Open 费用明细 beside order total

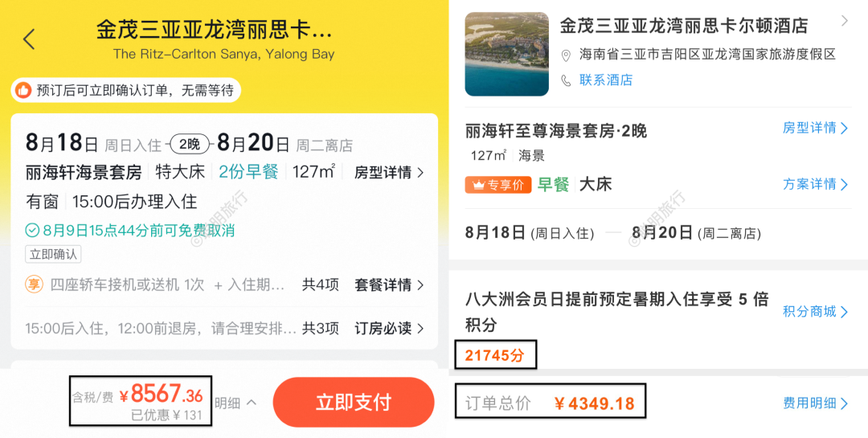click(815, 403)
